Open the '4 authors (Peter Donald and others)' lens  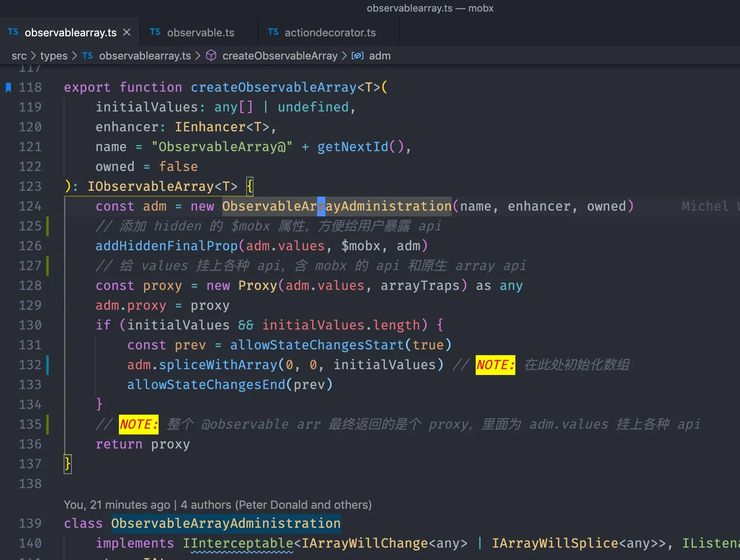pos(276,505)
